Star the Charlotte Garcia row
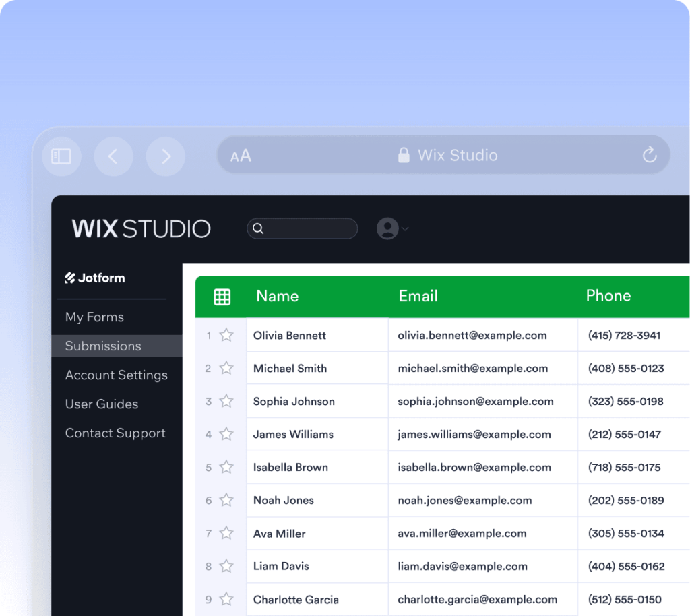The image size is (690, 616). tap(226, 599)
